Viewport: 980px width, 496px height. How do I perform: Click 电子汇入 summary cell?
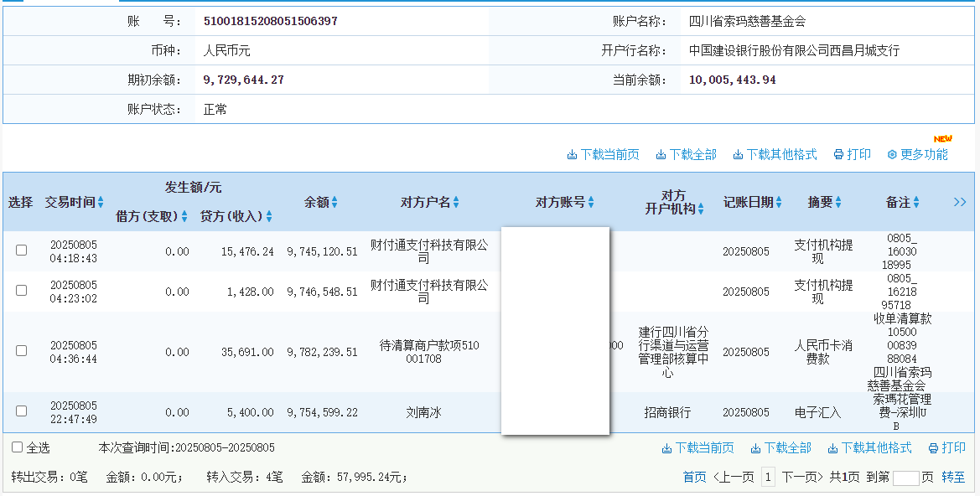[x=817, y=412]
